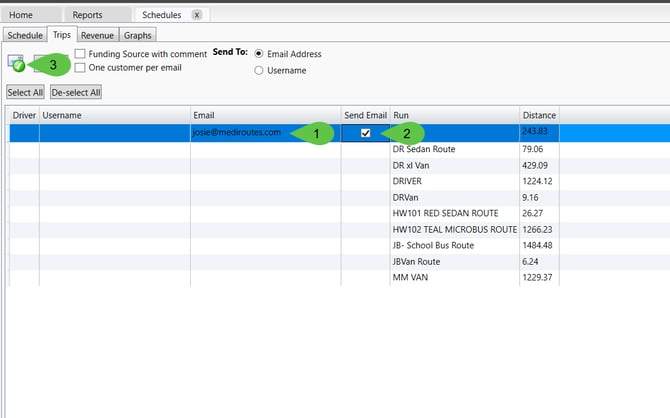The height and width of the screenshot is (418, 670).
Task: Uncheck Send Email box in the first row
Action: pos(366,133)
